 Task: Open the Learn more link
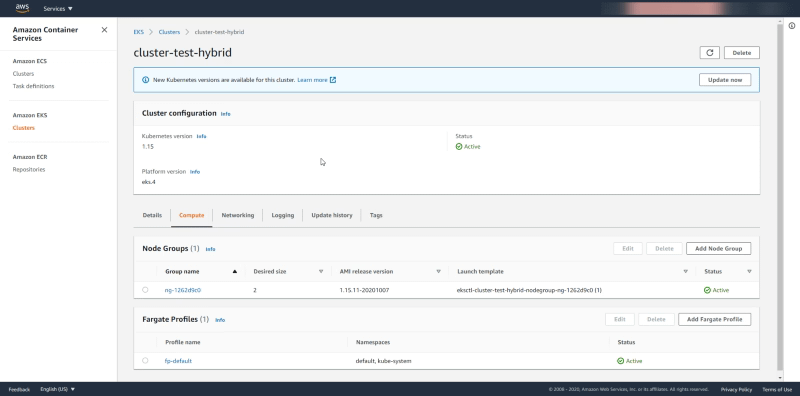(312, 80)
